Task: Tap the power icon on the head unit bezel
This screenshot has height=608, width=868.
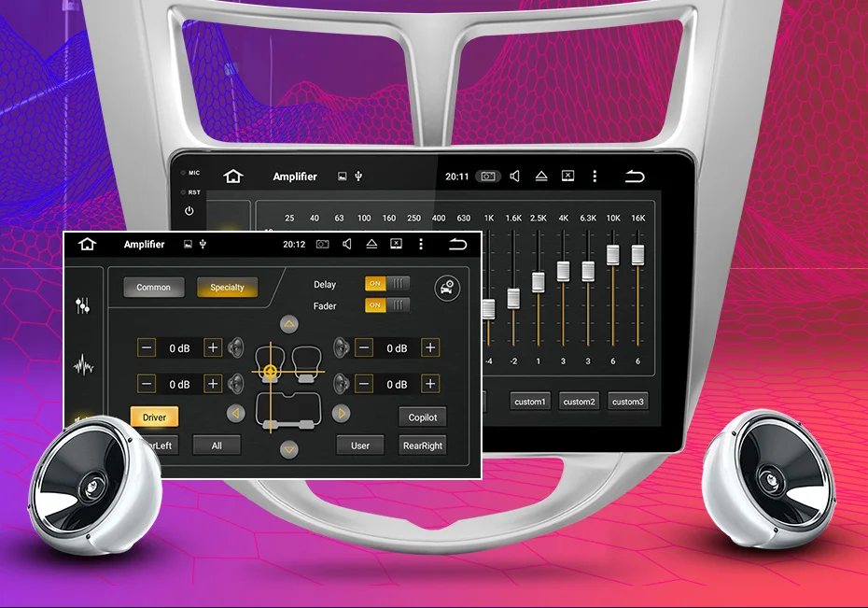Action: 189,211
